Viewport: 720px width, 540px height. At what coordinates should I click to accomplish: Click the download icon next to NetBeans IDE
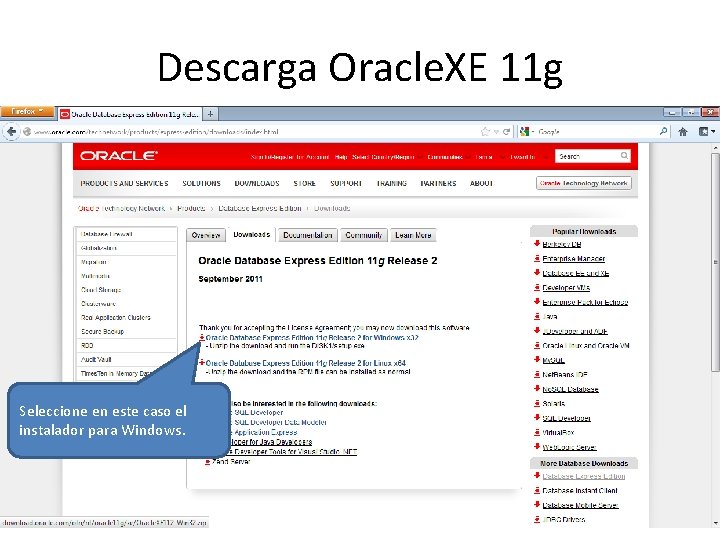536,374
